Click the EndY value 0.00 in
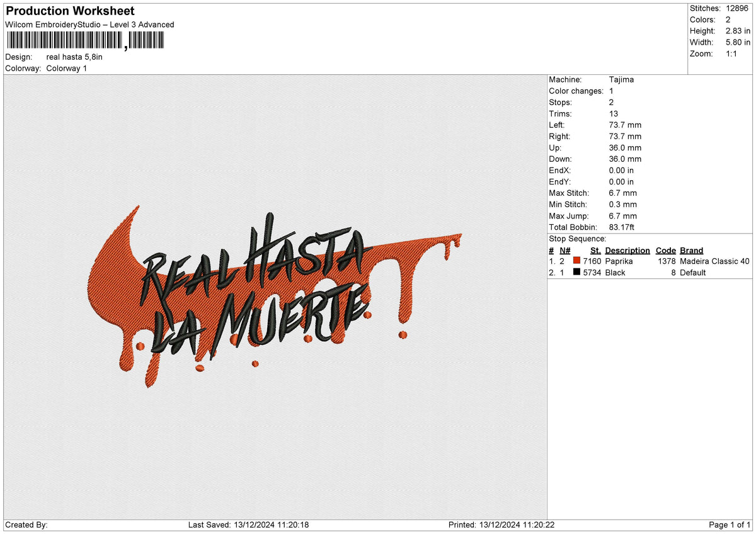756x534 pixels. point(622,181)
